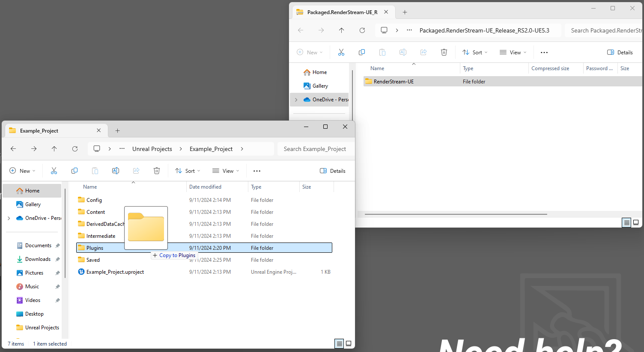Select Downloads in Example_Project sidebar
644x352 pixels.
pos(38,259)
